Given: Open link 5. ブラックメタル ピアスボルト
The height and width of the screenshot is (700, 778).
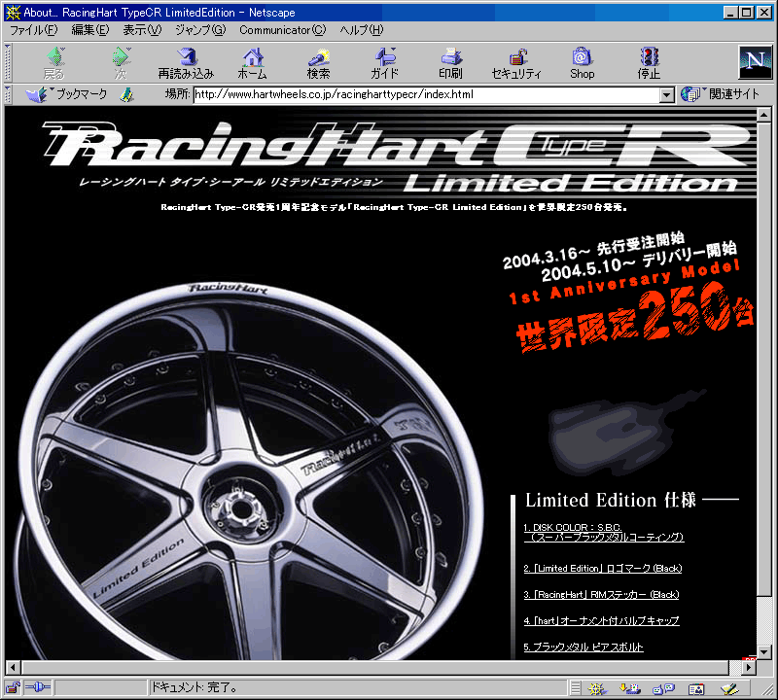Looking at the screenshot, I should click(583, 647).
